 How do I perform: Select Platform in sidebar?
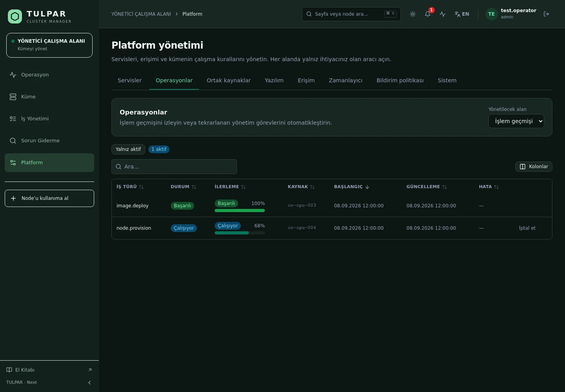pyautogui.click(x=49, y=163)
